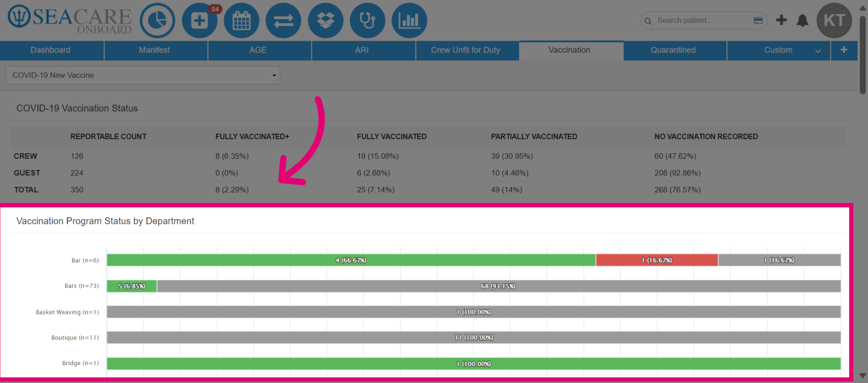This screenshot has height=383, width=868.
Task: Click gray Bars segment 68 (93.15%)
Action: 499,286
